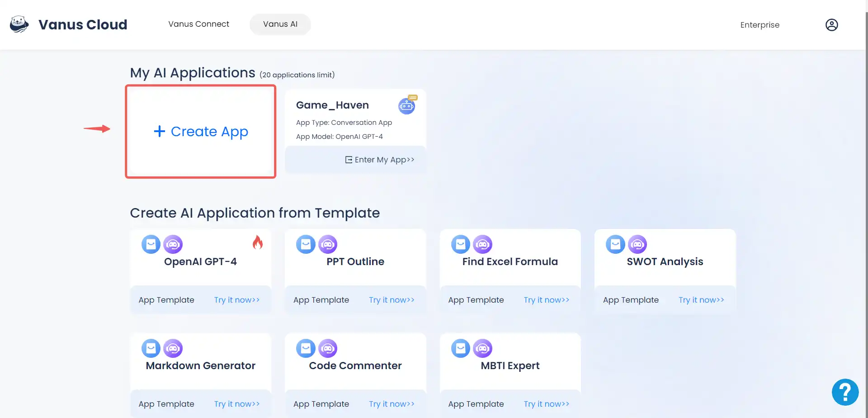Click Create AI Application from Template heading
This screenshot has width=868, height=418.
255,213
